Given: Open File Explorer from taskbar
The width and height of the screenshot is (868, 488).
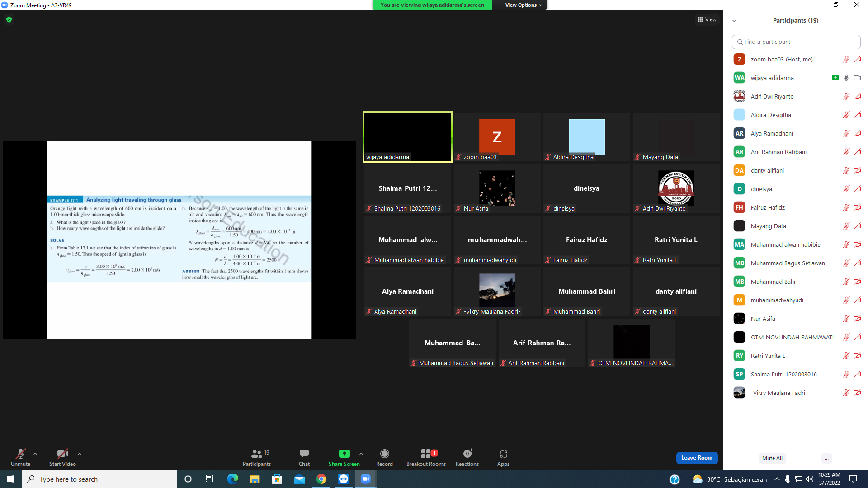Looking at the screenshot, I should [x=255, y=479].
